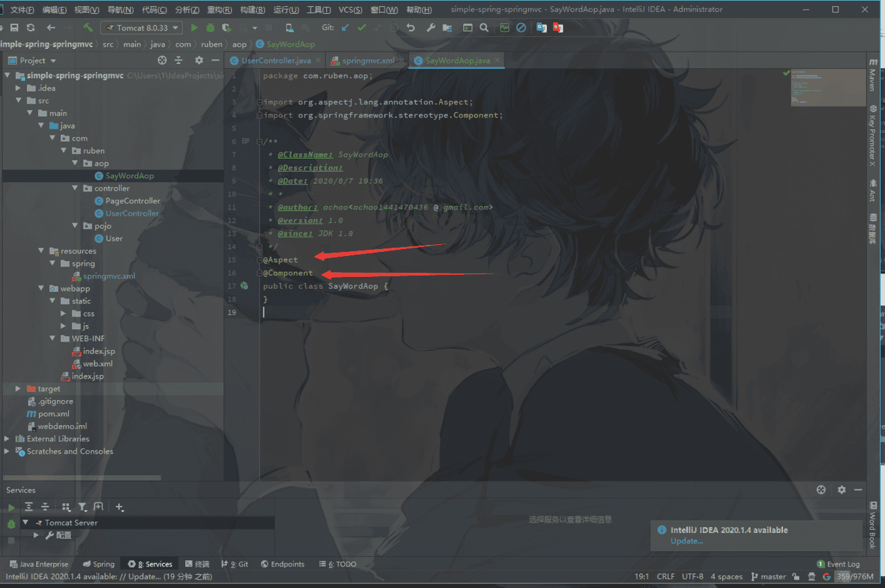The width and height of the screenshot is (885, 588).
Task: Click the Update... link in notification
Action: (x=687, y=541)
